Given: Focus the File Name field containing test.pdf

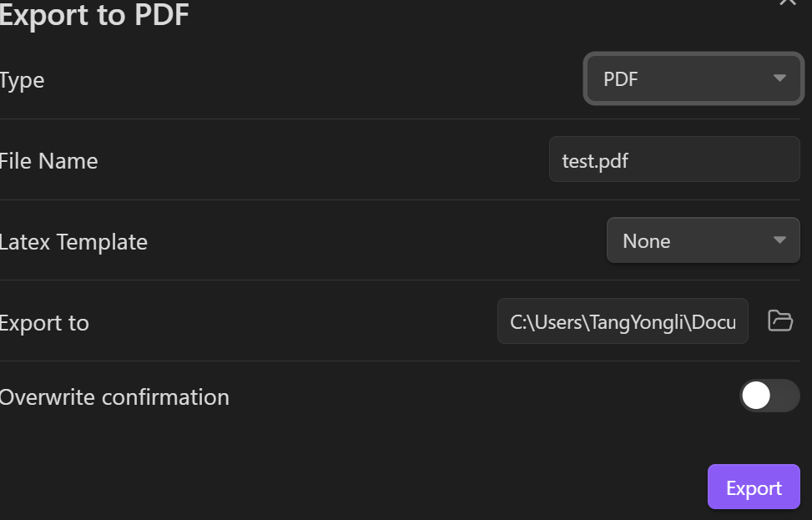Looking at the screenshot, I should [674, 159].
